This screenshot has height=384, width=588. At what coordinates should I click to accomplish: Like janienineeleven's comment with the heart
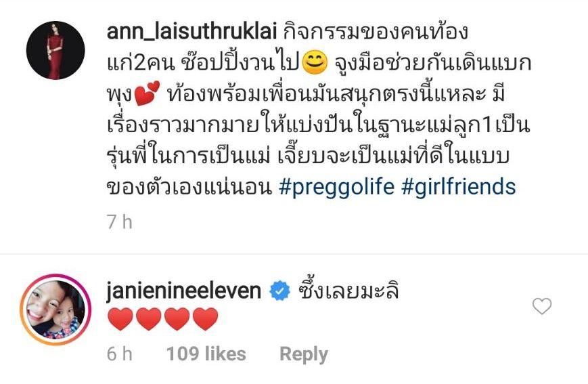542,306
